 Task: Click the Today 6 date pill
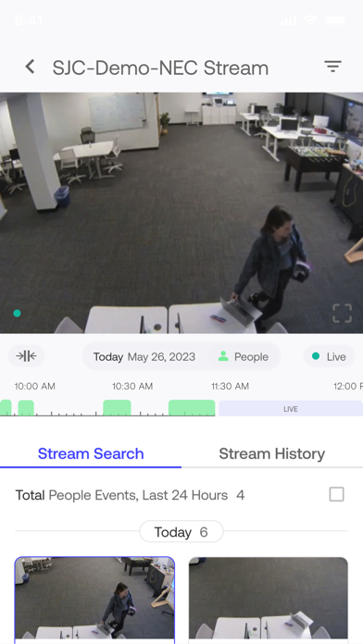(x=181, y=532)
